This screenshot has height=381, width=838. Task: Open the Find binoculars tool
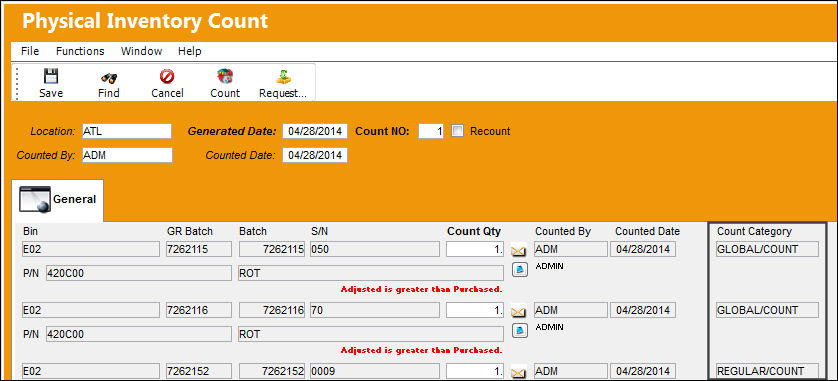[109, 78]
